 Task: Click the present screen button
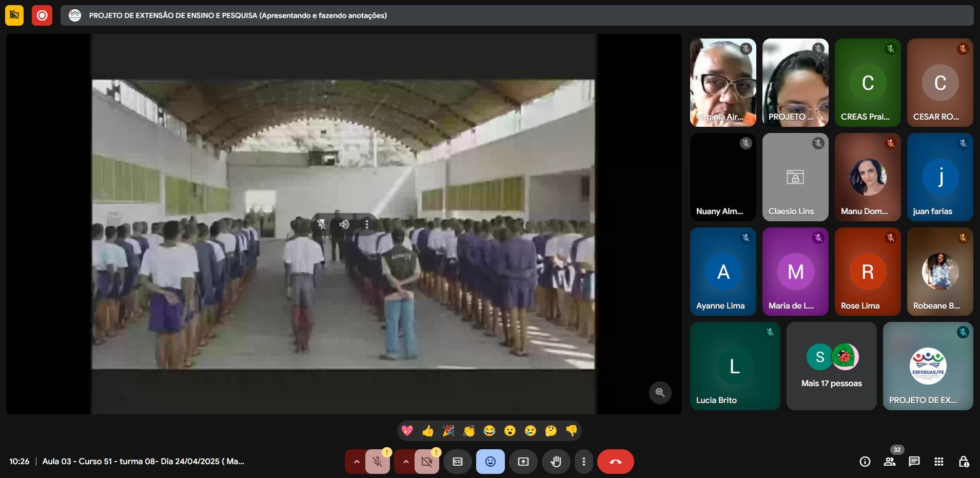coord(523,462)
